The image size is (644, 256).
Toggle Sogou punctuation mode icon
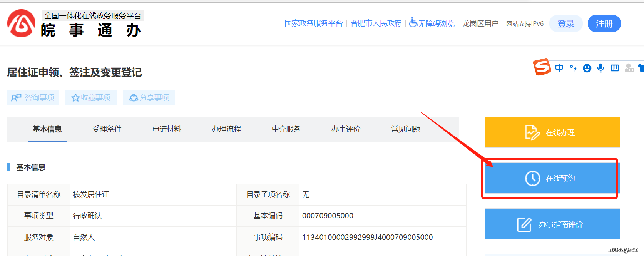tap(573, 68)
